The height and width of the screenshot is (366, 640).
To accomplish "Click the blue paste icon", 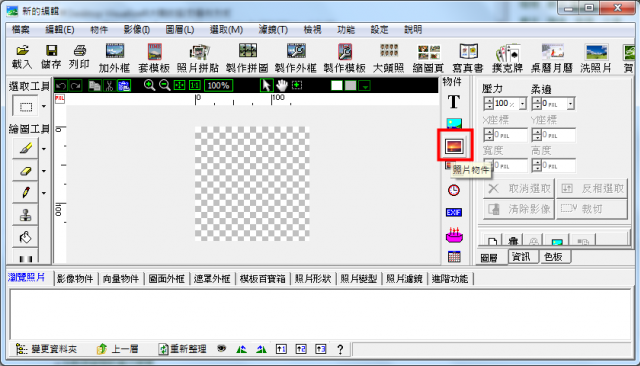I will pos(124,85).
